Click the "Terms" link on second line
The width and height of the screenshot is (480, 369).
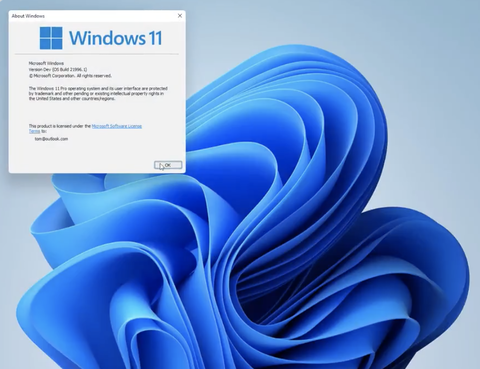[x=34, y=131]
